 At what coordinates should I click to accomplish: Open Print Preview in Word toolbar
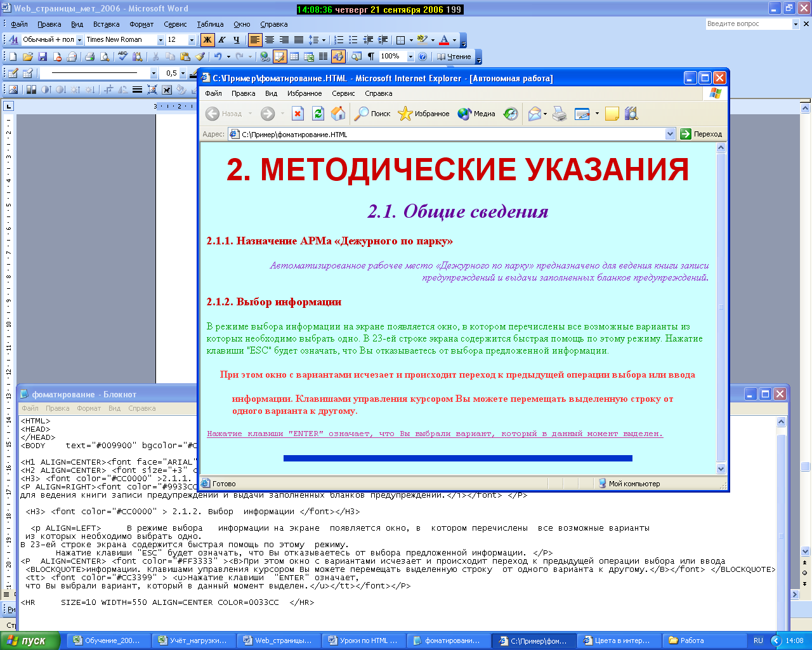(105, 56)
